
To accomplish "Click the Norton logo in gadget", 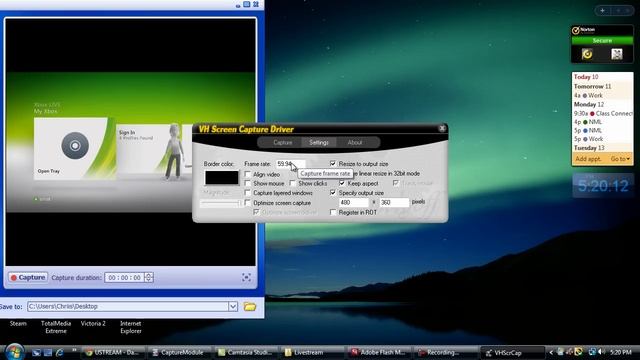I will (x=584, y=30).
